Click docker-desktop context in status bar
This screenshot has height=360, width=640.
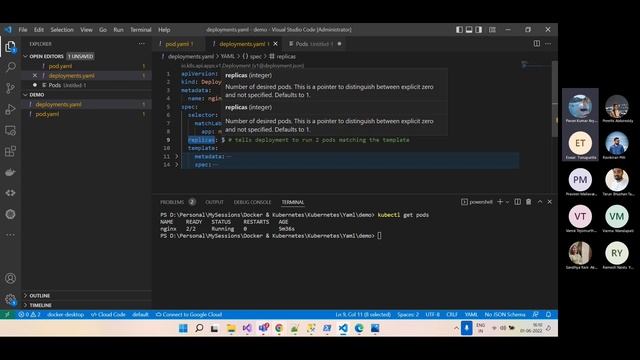click(x=65, y=315)
